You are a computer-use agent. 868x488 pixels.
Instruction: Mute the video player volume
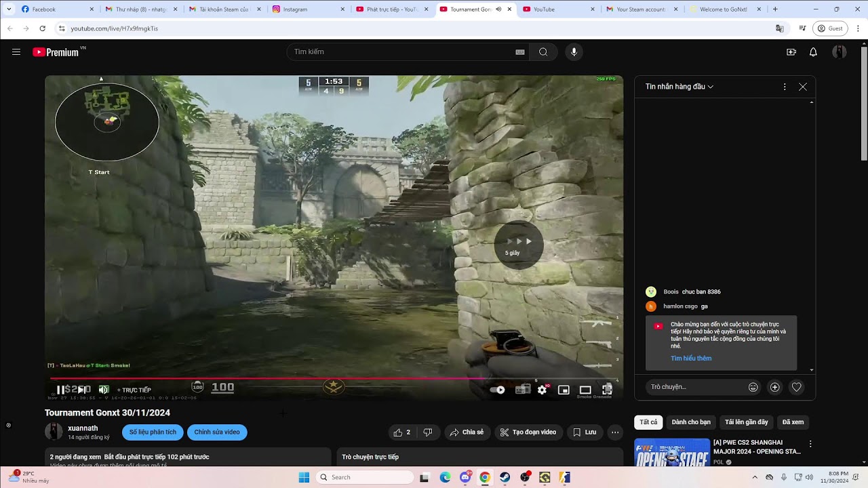tap(104, 390)
